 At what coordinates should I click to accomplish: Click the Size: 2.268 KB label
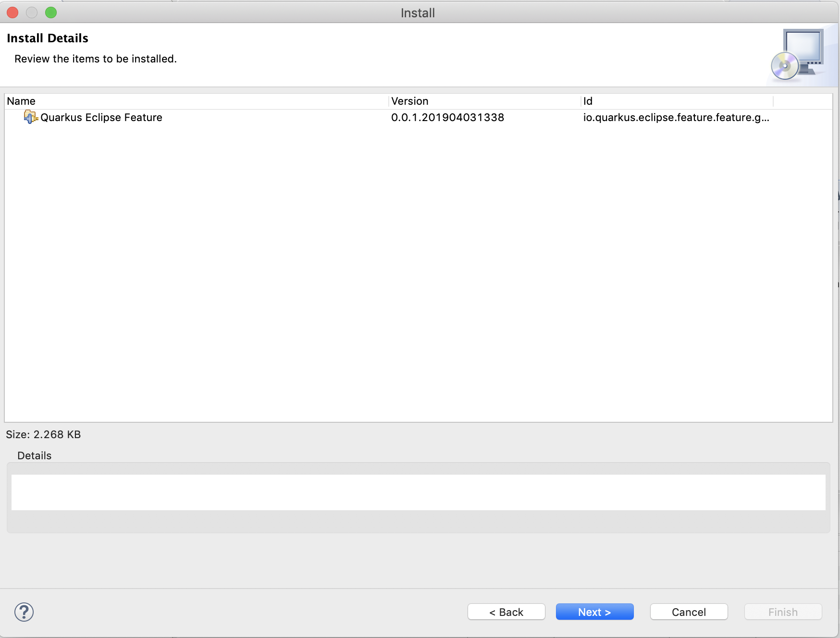pos(43,434)
